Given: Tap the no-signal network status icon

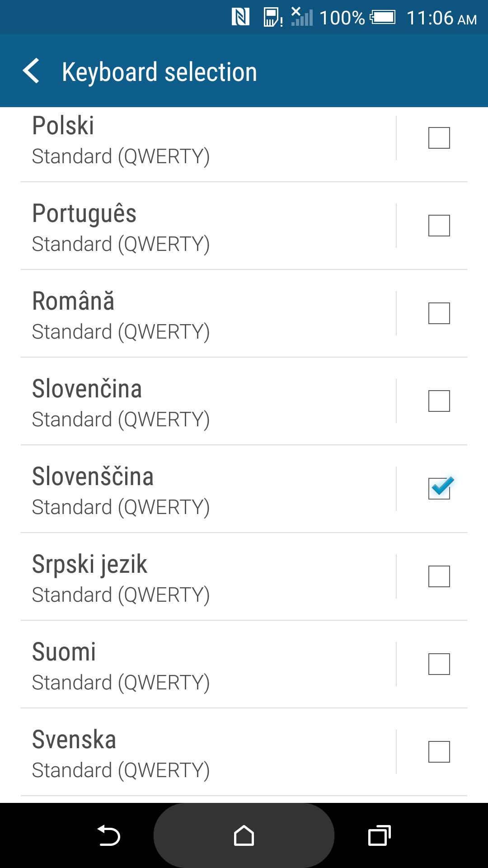Looking at the screenshot, I should 302,17.
